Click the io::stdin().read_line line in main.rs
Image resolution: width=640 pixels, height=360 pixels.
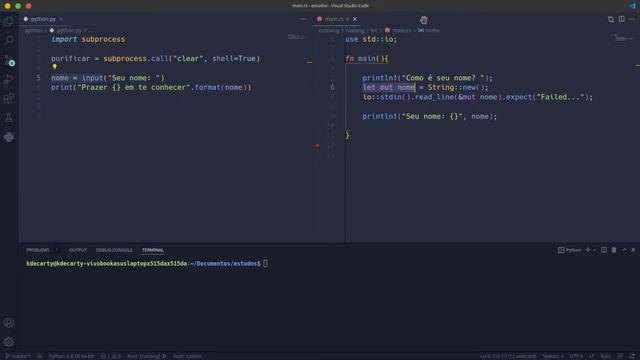(x=477, y=97)
